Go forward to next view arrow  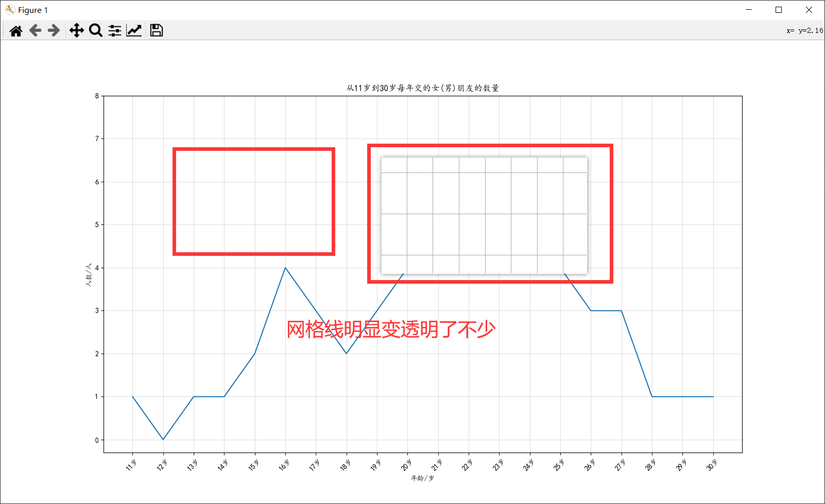coord(54,31)
